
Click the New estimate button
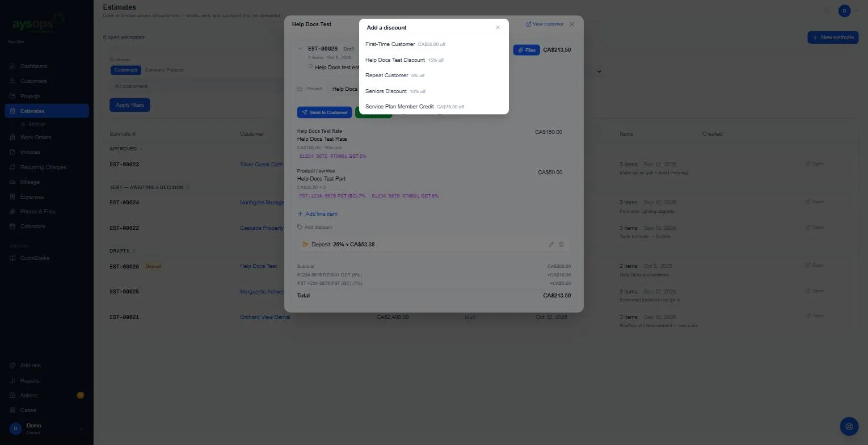point(833,37)
